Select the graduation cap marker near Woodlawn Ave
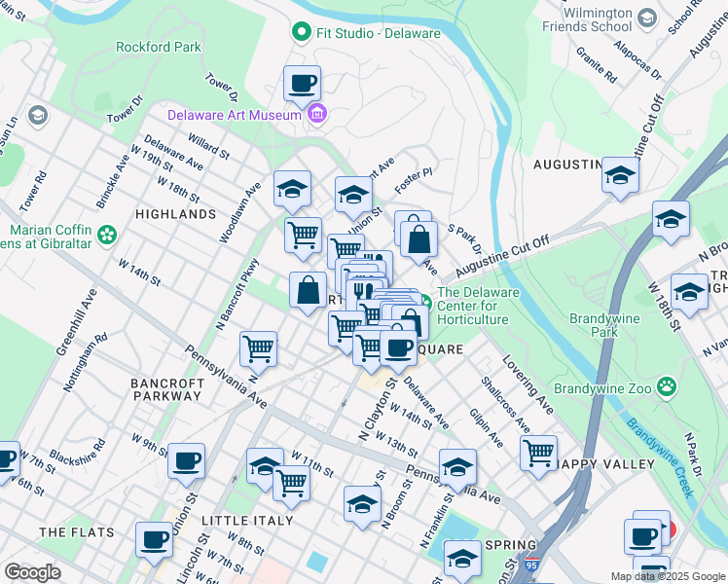728x584 pixels. [x=292, y=191]
